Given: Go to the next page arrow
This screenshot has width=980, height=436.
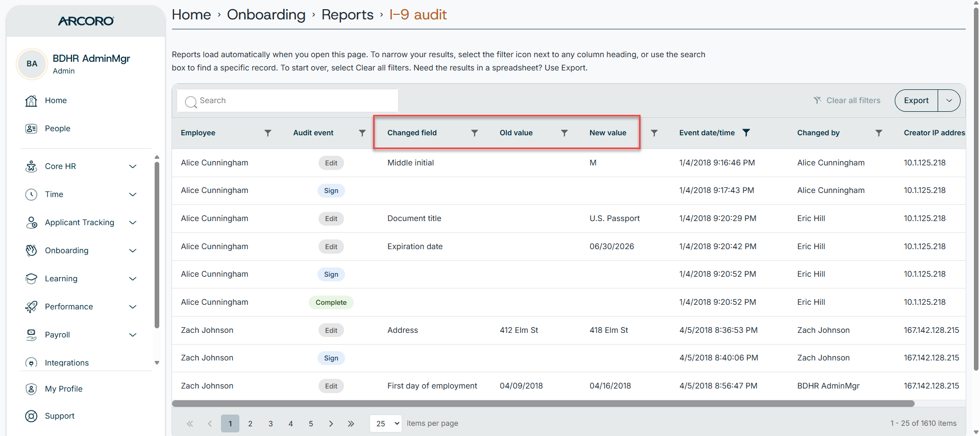Looking at the screenshot, I should click(x=331, y=424).
